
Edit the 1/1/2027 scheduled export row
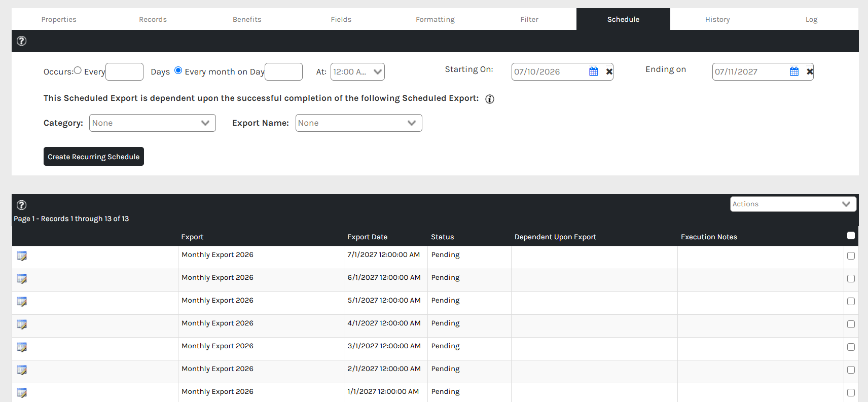coord(22,393)
